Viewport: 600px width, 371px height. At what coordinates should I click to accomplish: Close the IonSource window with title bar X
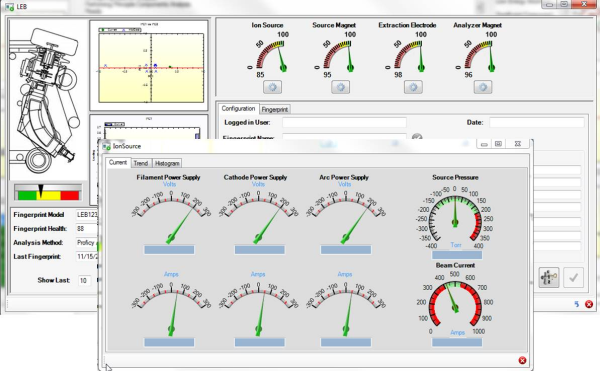[517, 144]
